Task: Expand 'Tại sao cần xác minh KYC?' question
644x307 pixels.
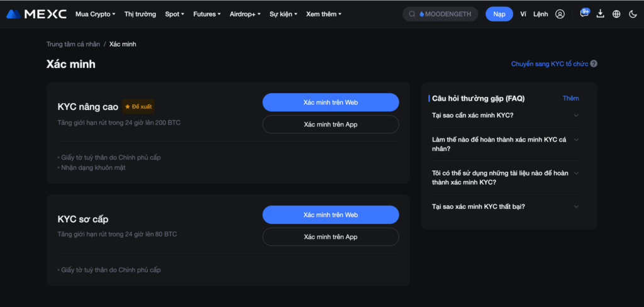Action: pos(576,115)
